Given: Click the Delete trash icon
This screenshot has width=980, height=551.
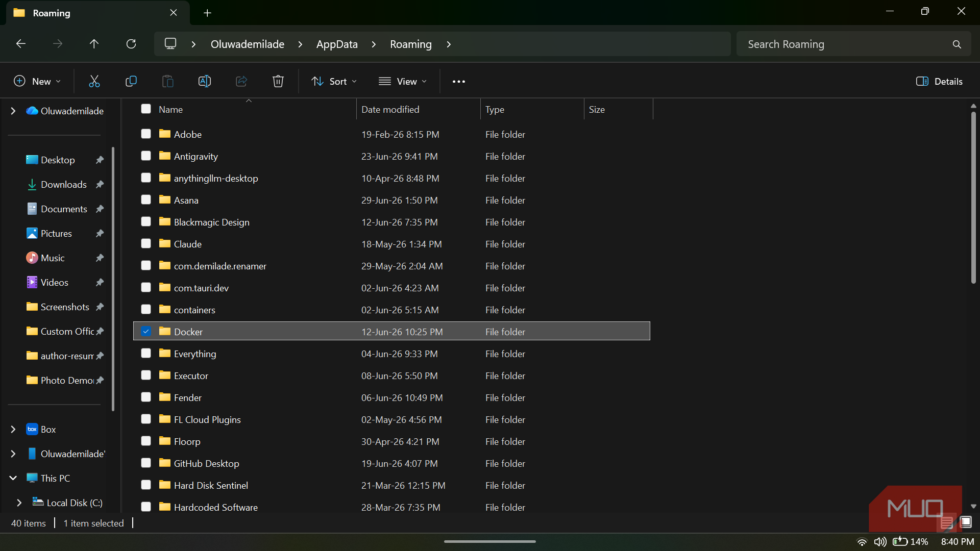Looking at the screenshot, I should point(278,81).
